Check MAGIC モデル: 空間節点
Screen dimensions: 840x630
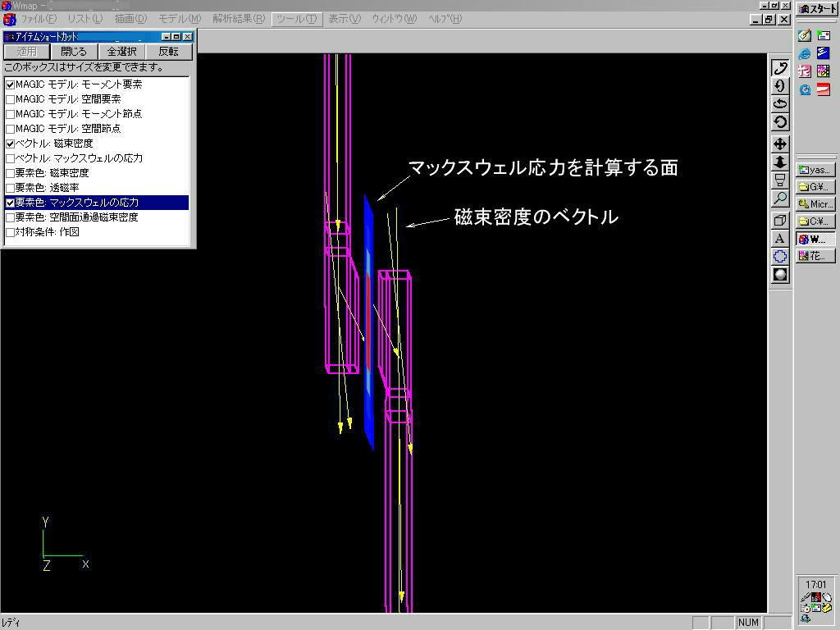10,129
